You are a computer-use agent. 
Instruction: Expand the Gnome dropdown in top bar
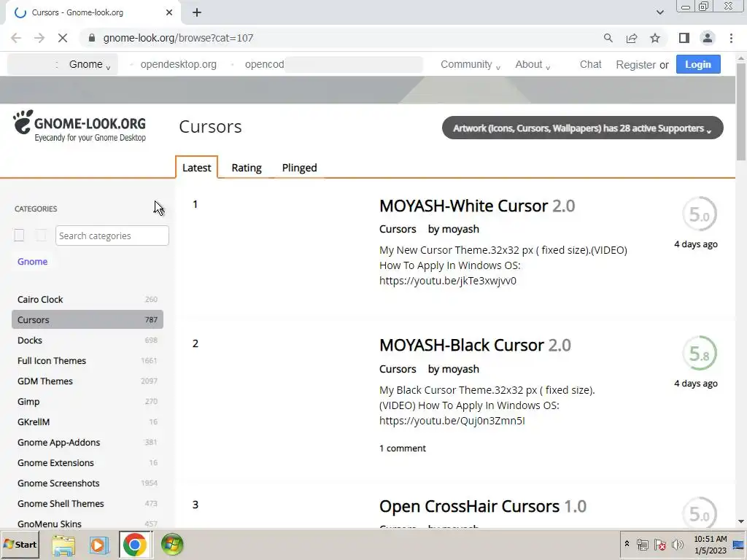(90, 65)
